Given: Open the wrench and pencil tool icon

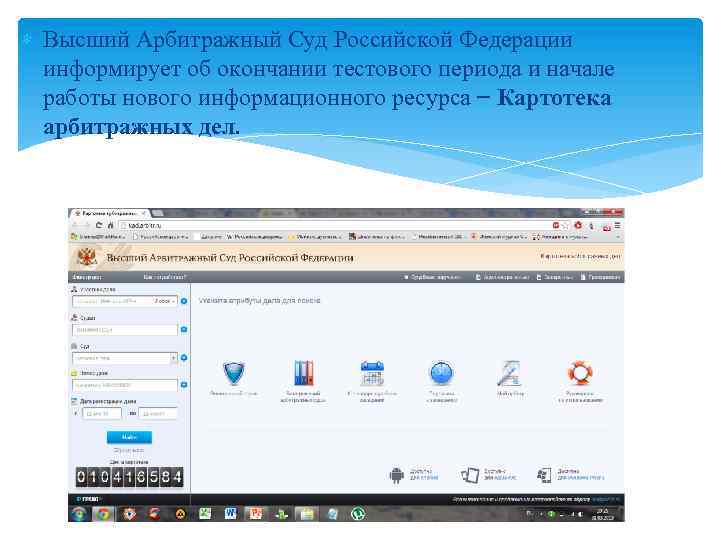Looking at the screenshot, I should tap(510, 373).
